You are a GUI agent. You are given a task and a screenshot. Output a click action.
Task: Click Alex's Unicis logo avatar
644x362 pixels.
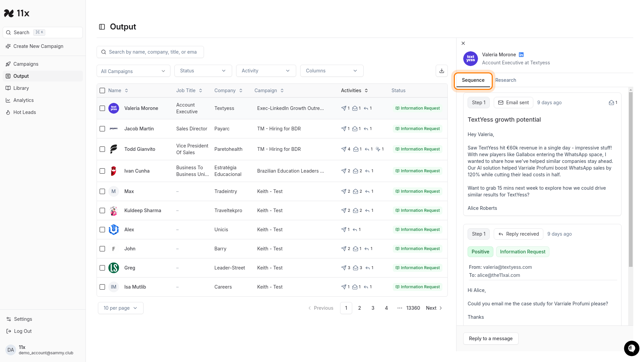[114, 230]
